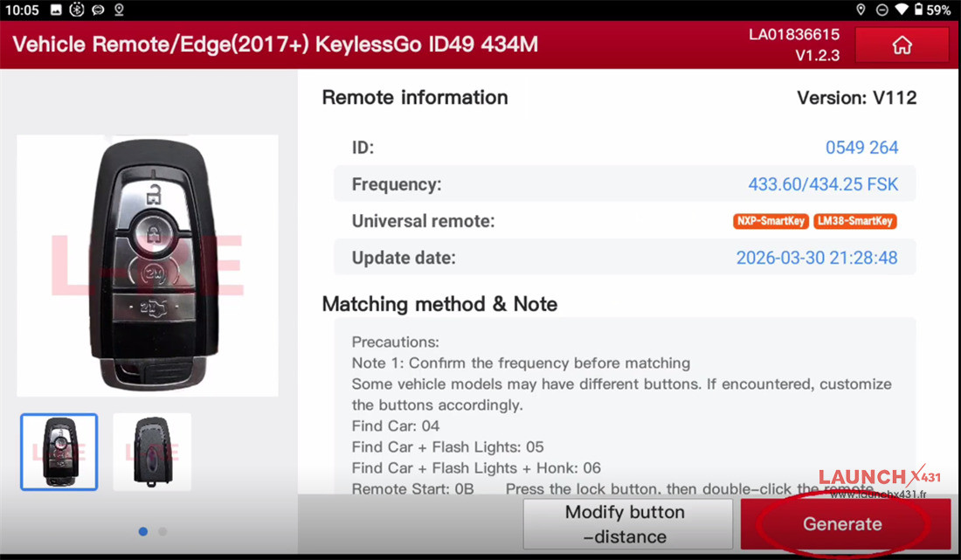The image size is (961, 560).
Task: Select the second key fob back-view thumbnail
Action: click(x=152, y=453)
